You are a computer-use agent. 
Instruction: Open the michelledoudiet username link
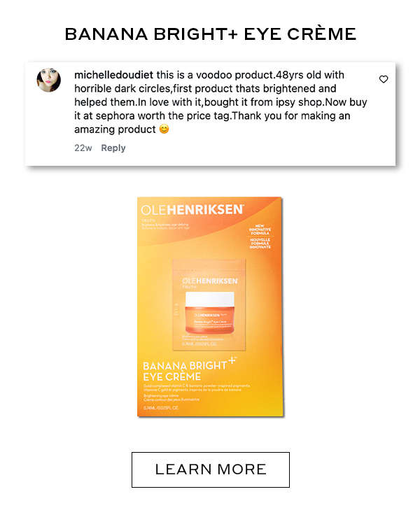pyautogui.click(x=113, y=75)
